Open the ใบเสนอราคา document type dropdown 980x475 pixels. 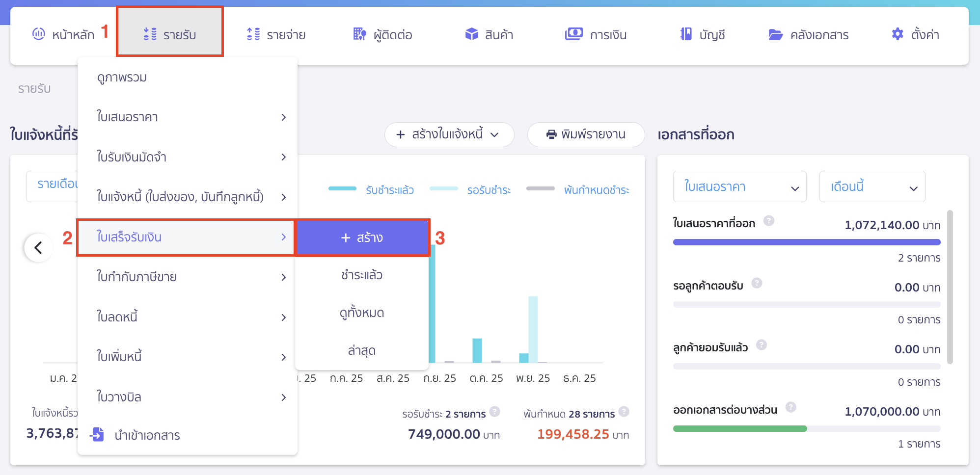coord(739,186)
